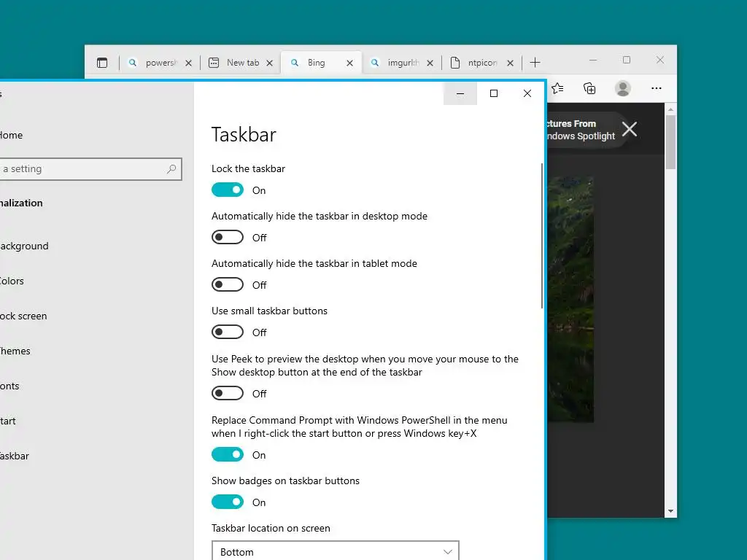Turn off Lock the taskbar switch
This screenshot has height=560, width=747.
tap(228, 190)
